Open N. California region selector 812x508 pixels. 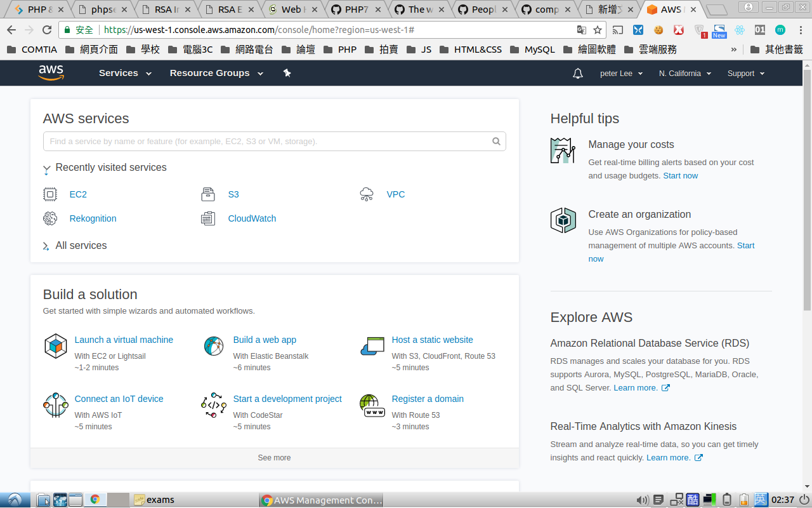684,74
